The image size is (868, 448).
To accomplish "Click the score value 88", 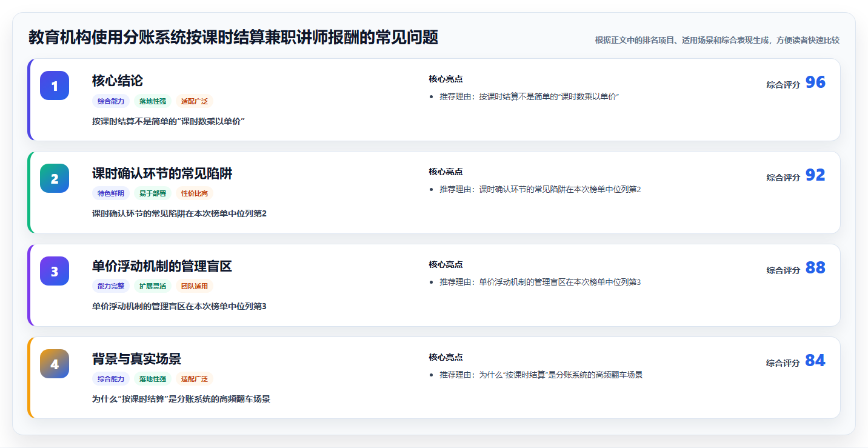I will [815, 268].
